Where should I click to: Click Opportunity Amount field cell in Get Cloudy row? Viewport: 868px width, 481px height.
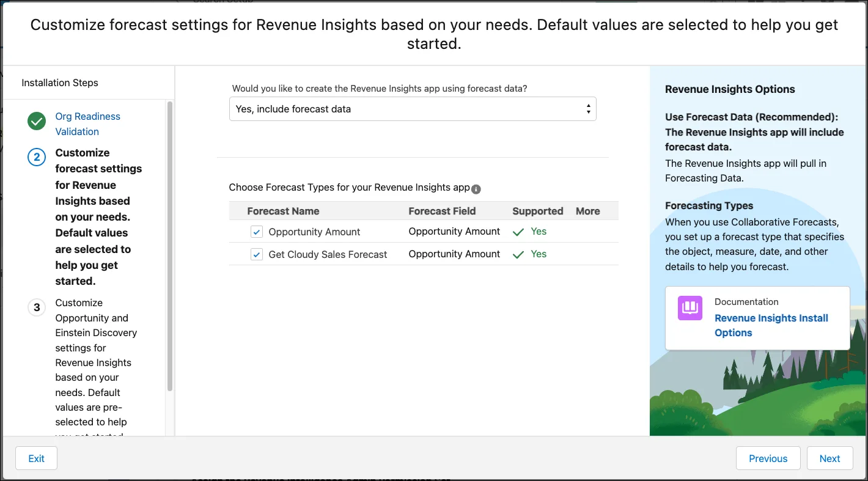454,254
